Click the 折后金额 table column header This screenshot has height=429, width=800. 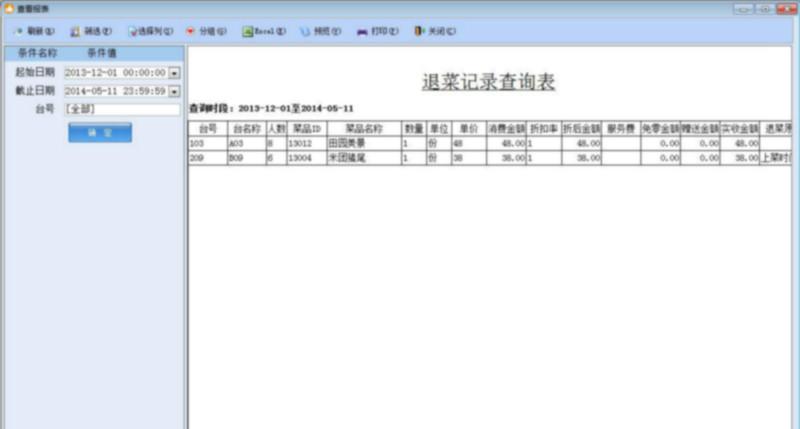(582, 129)
